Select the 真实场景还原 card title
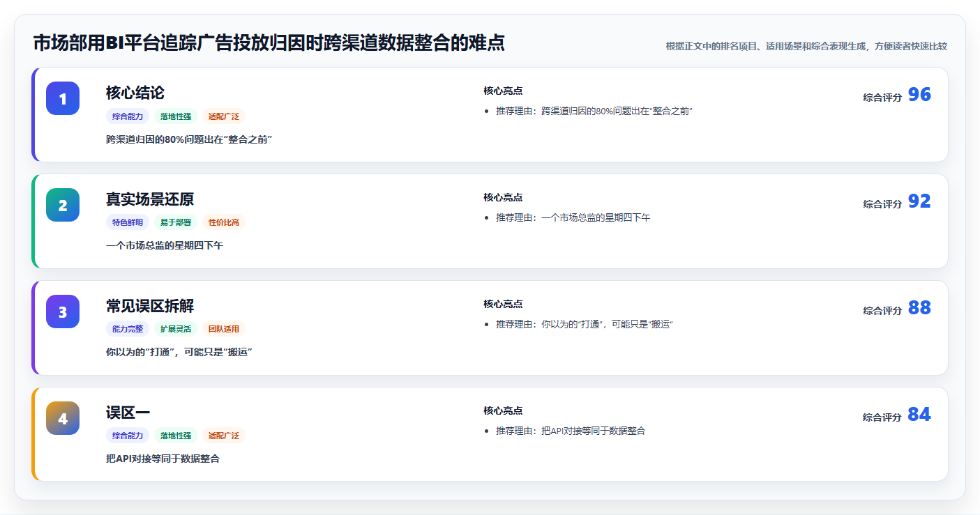This screenshot has height=515, width=980. point(150,199)
